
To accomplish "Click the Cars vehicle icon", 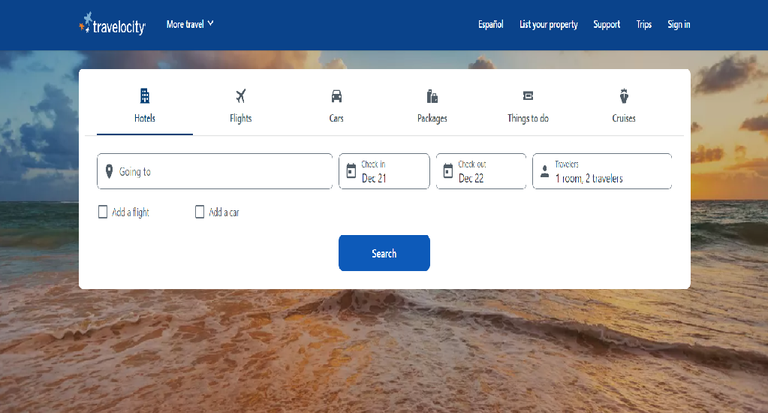I will [336, 96].
